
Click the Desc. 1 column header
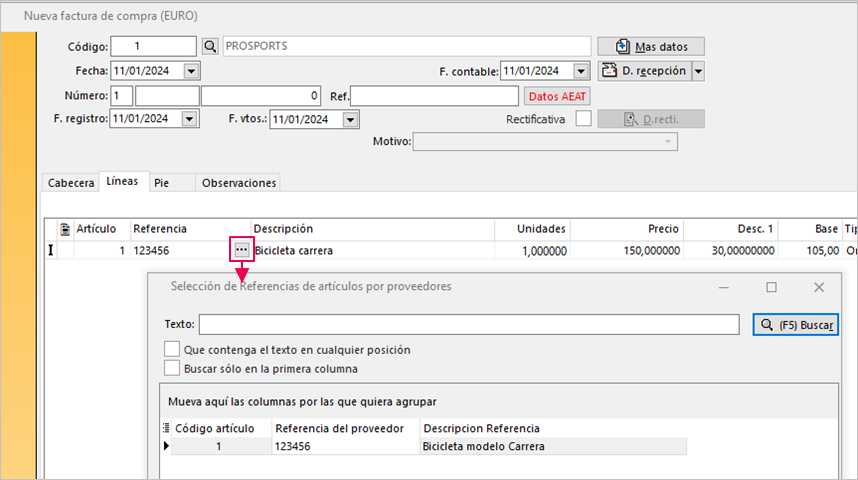point(731,229)
